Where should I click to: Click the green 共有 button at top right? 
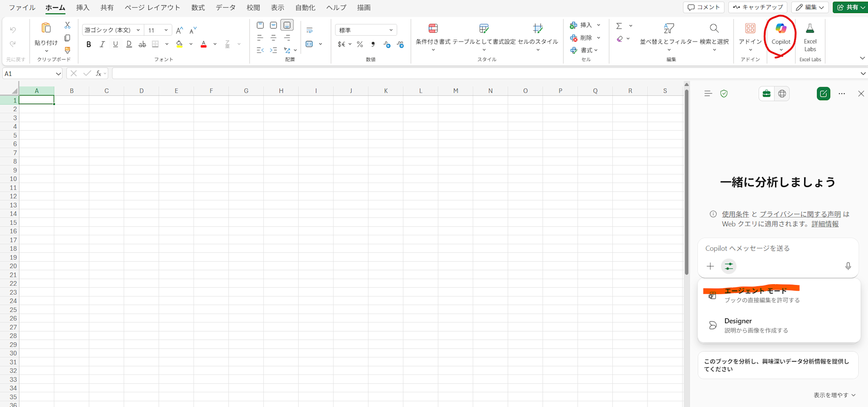pos(850,7)
